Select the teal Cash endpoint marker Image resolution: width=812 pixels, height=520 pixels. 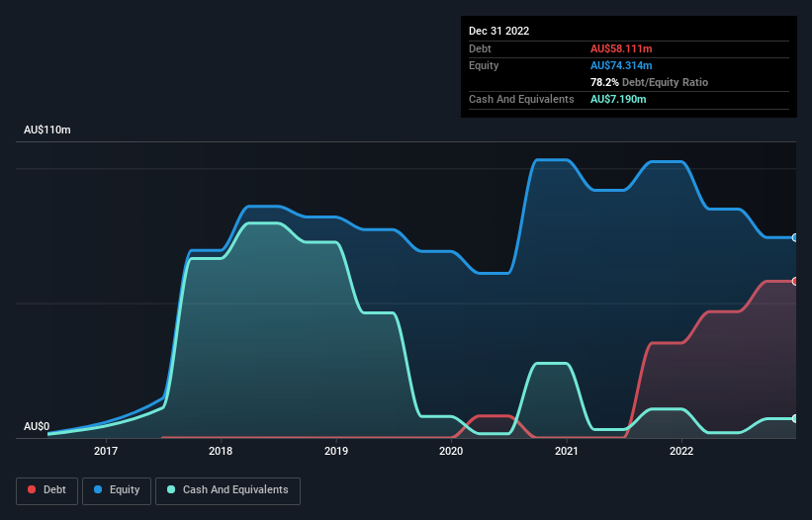pyautogui.click(x=795, y=418)
